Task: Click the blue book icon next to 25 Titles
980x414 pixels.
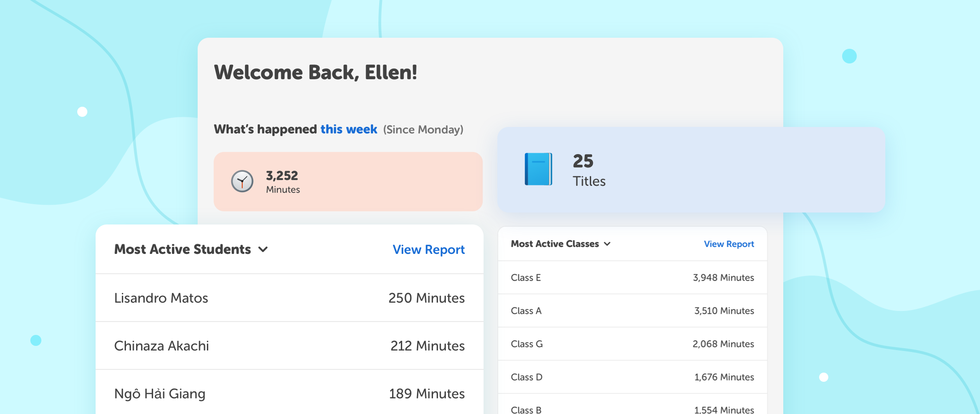Action: 537,169
